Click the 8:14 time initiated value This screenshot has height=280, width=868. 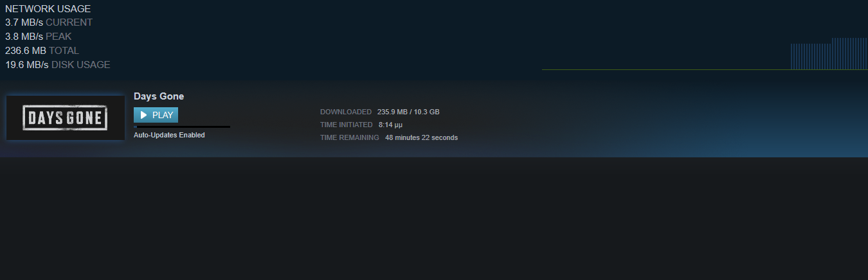[390, 125]
